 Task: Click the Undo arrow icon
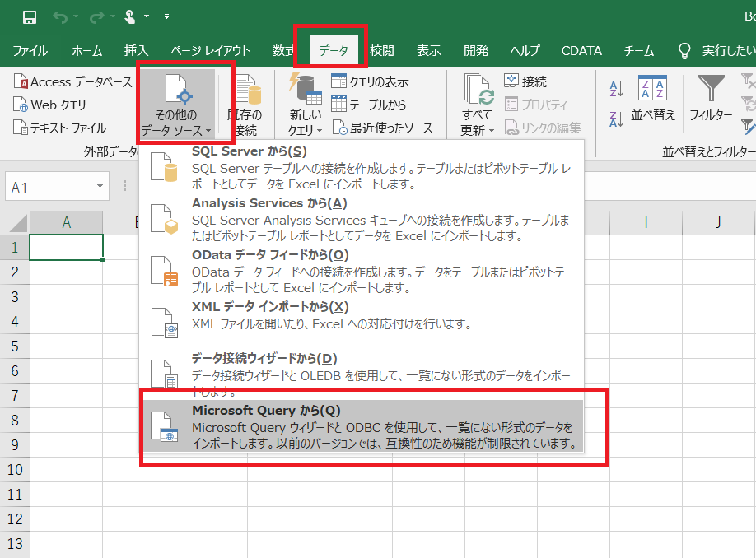tap(60, 17)
